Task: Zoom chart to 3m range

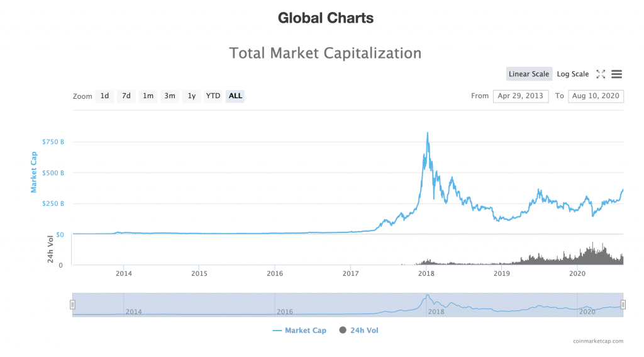Action: pyautogui.click(x=170, y=96)
